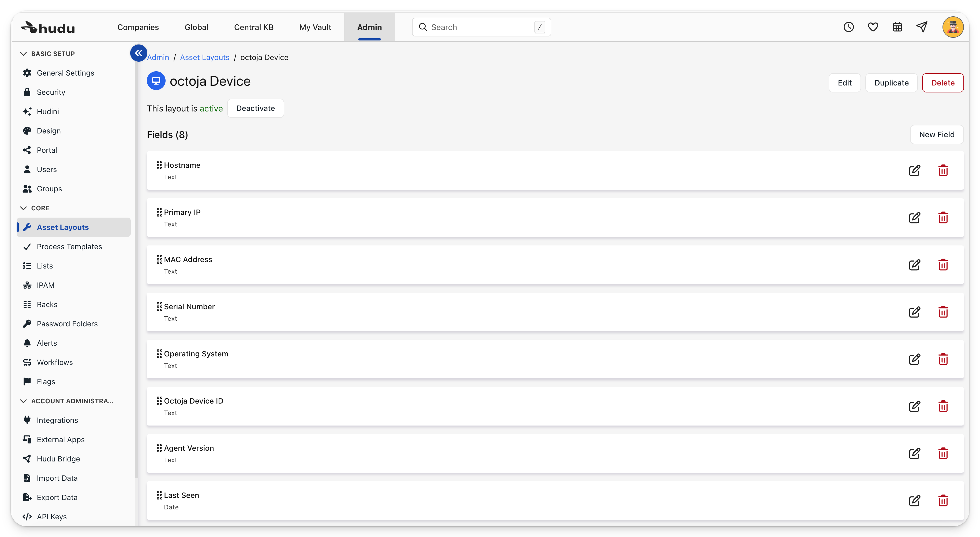Open Workflows in sidebar
This screenshot has height=537, width=980.
click(x=74, y=362)
